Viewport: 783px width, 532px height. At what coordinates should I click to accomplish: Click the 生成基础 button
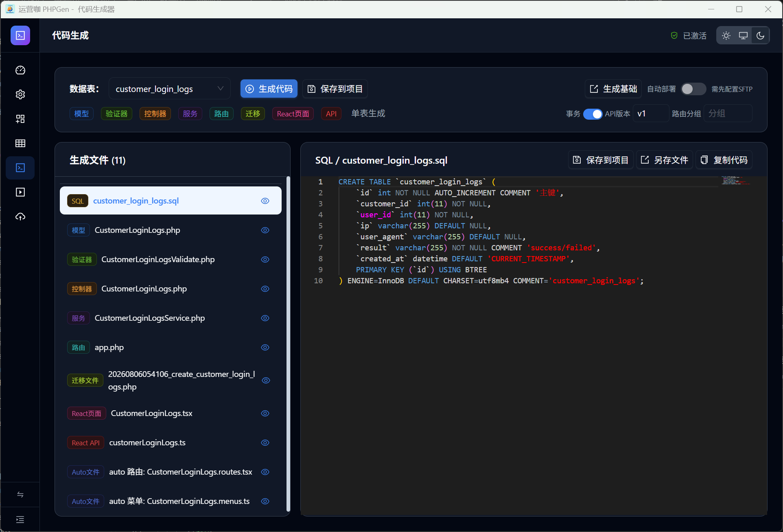(613, 89)
